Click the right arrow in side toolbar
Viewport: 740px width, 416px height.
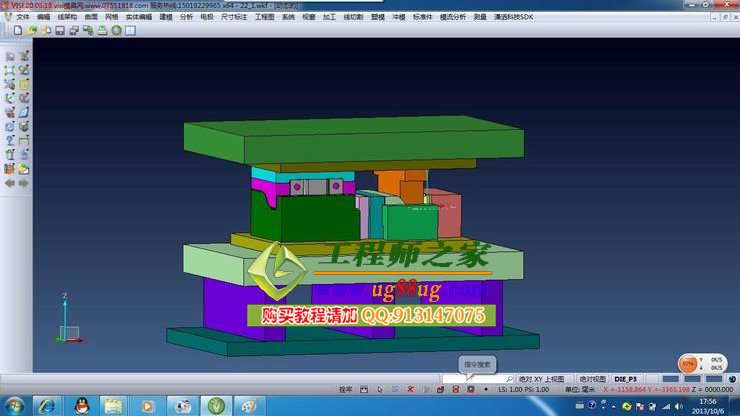(24, 183)
